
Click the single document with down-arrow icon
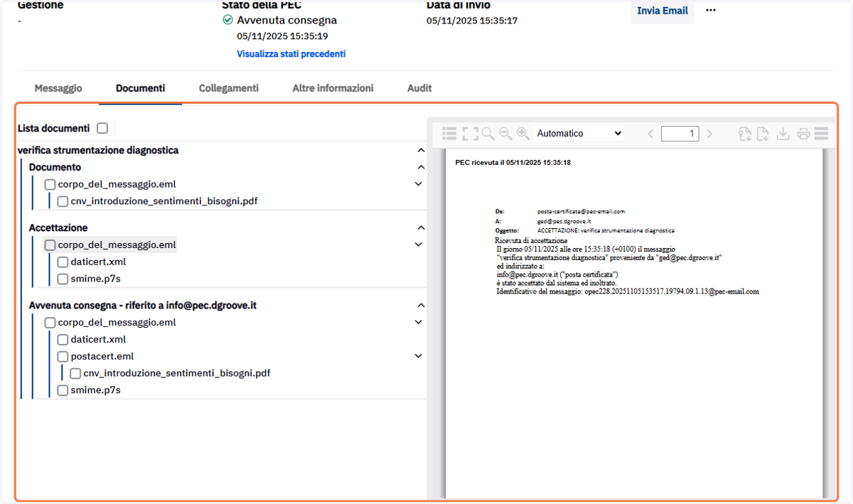point(763,134)
